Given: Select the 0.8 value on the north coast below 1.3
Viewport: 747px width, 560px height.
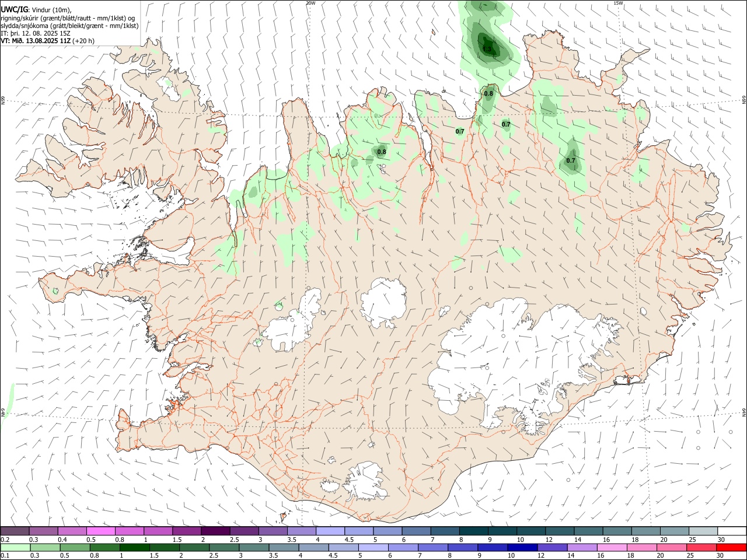Looking at the screenshot, I should [x=488, y=93].
